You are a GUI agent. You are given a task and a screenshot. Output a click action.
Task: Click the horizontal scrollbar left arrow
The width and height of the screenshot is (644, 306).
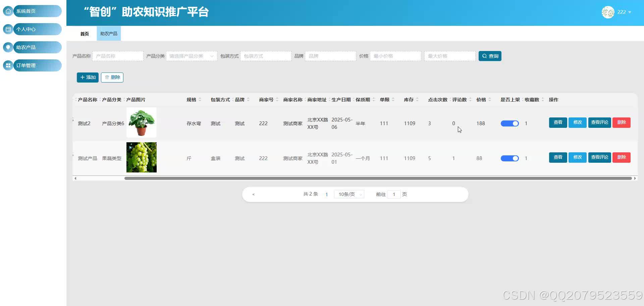[75, 178]
